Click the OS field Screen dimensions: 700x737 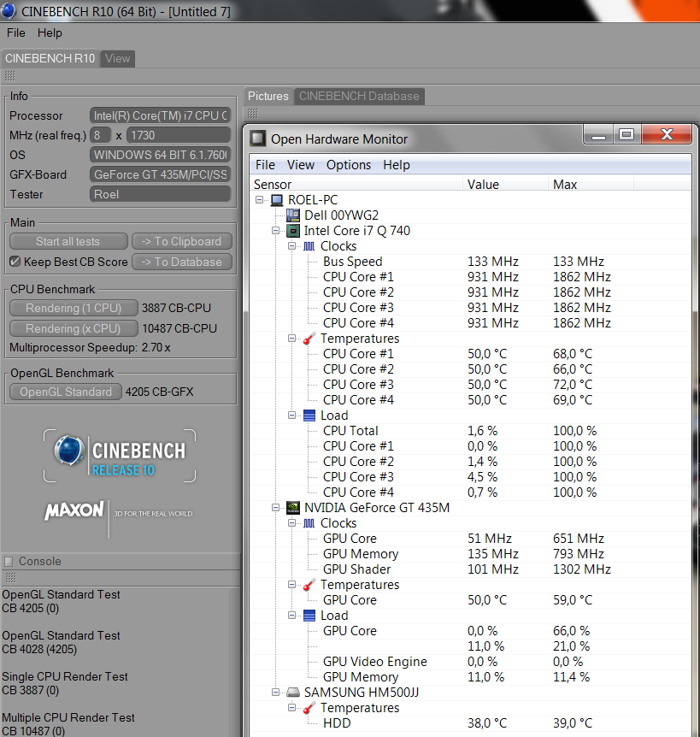coord(160,155)
